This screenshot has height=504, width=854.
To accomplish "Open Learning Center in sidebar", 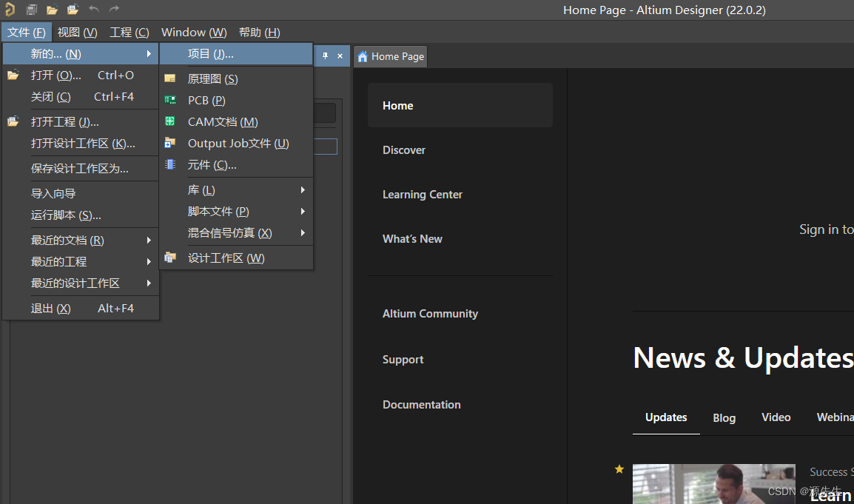I will click(x=423, y=195).
